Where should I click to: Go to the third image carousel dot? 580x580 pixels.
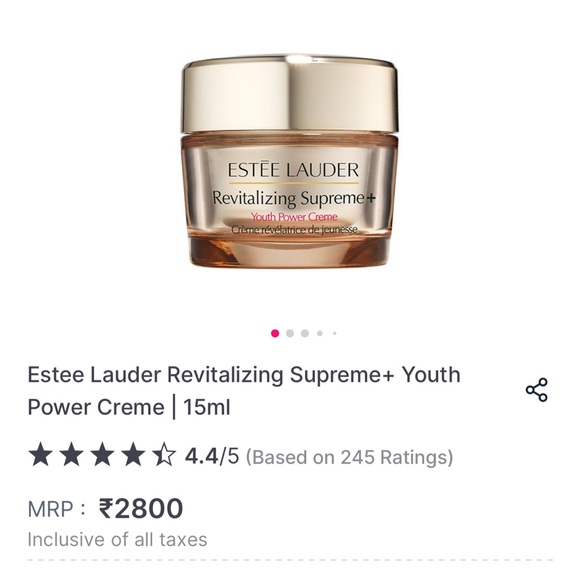(x=305, y=333)
